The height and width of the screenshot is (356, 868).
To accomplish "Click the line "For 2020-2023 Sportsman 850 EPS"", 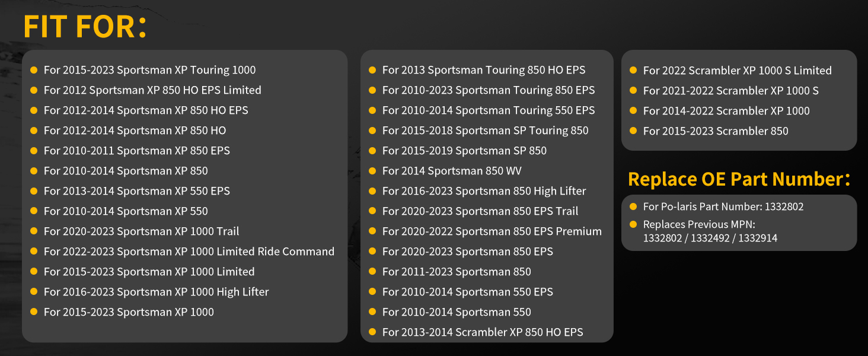I will [x=468, y=252].
